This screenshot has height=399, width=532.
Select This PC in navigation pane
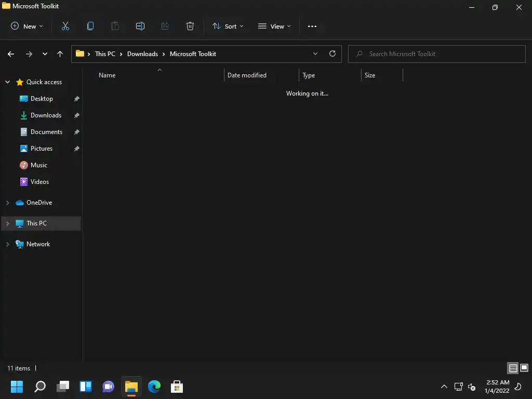[x=36, y=223]
